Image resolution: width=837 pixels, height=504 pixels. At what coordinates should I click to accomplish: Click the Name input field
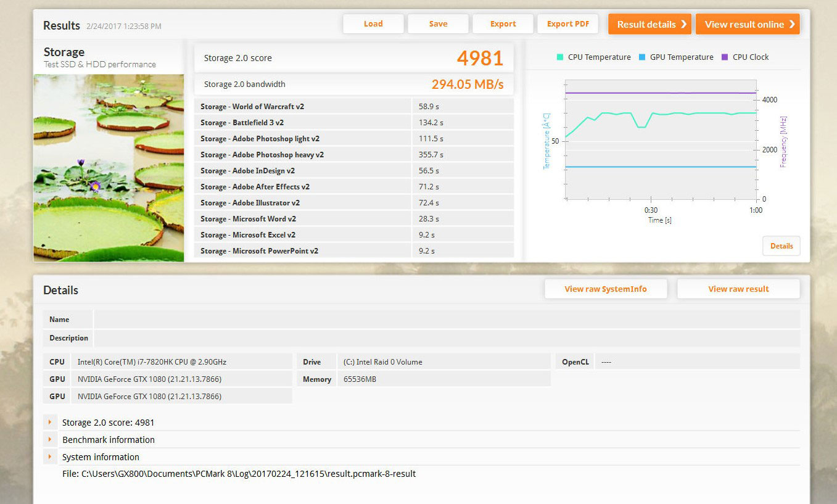pos(447,320)
